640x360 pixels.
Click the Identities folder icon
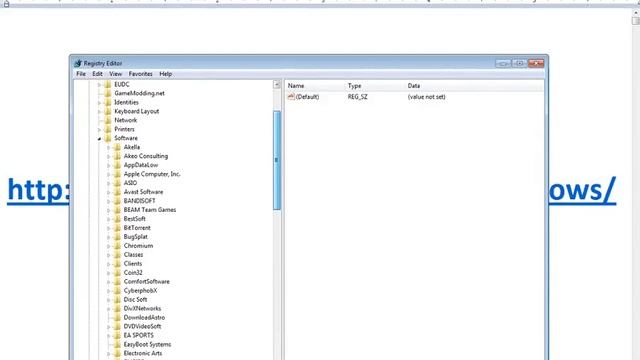point(108,102)
